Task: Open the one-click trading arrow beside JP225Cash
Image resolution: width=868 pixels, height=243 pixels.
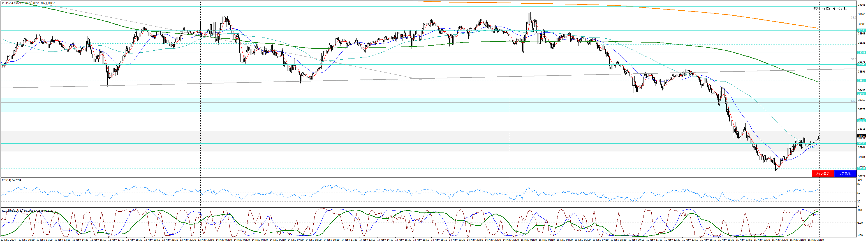Action: coord(3,3)
